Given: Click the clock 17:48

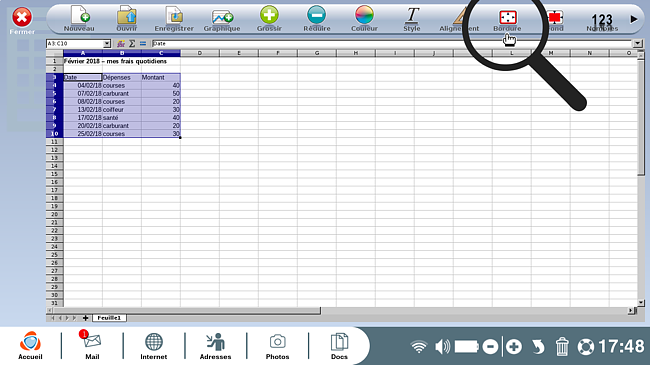Looking at the screenshot, I should click(621, 346).
